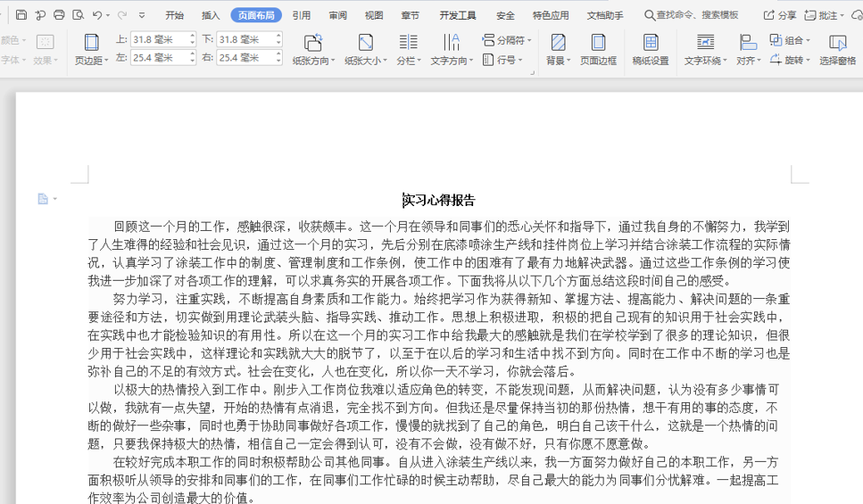This screenshot has width=863, height=504.
Task: Click the 组合 group objects icon
Action: tap(776, 39)
